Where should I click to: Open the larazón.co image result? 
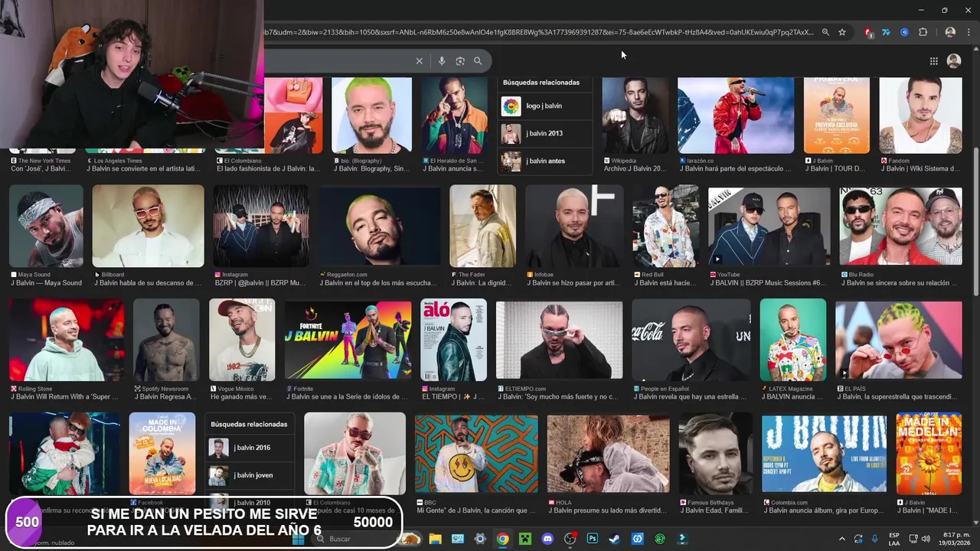click(x=736, y=116)
